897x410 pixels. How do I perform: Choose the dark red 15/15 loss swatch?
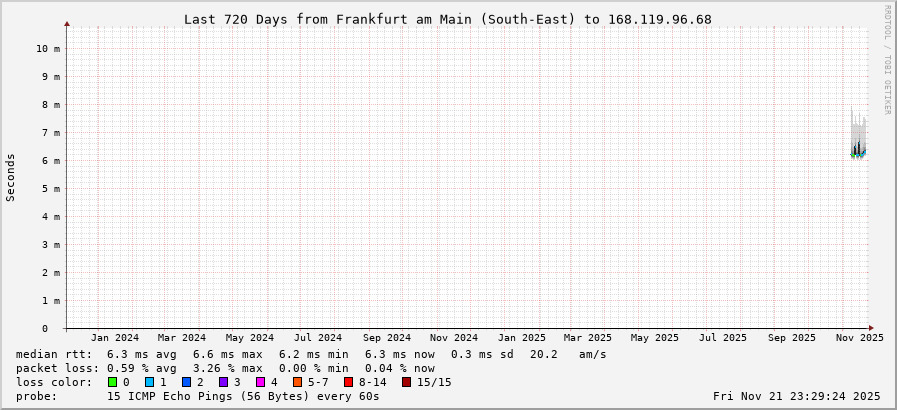click(406, 382)
